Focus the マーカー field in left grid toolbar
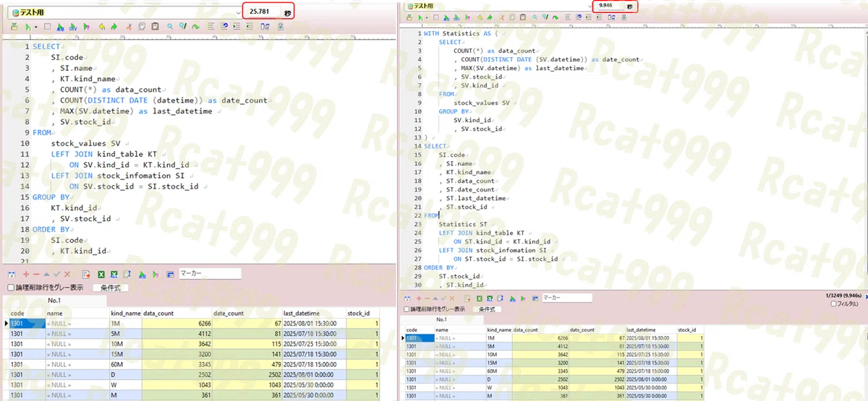868x401 pixels. [210, 274]
